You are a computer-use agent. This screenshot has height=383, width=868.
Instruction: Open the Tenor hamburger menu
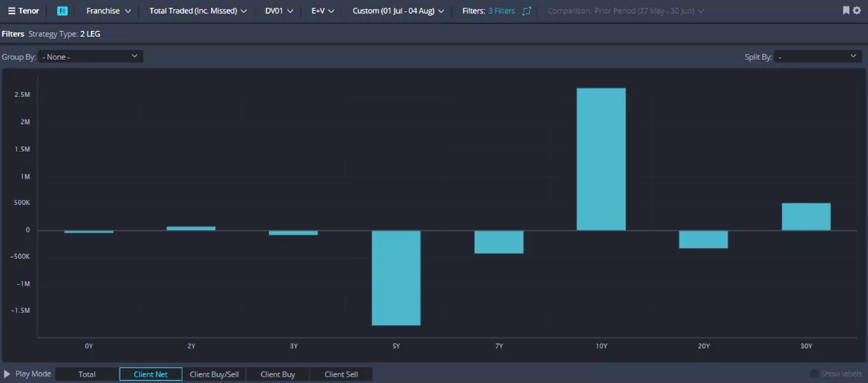(x=12, y=11)
